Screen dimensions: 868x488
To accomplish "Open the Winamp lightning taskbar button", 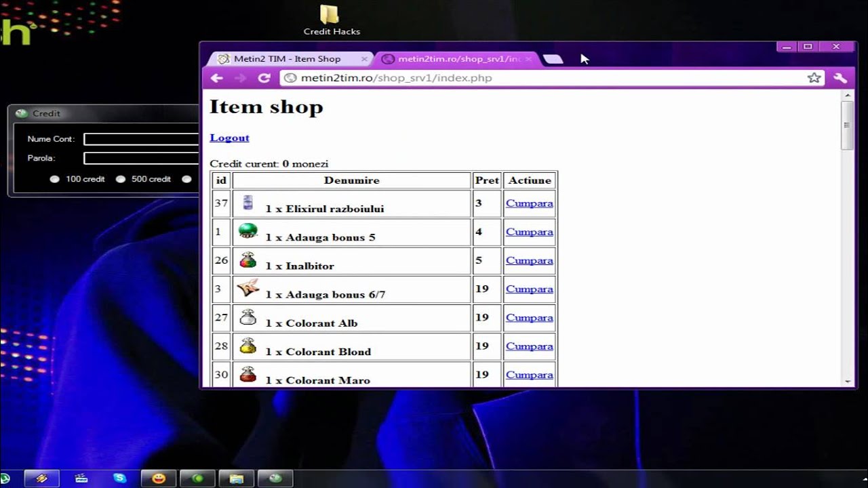I will [x=42, y=479].
